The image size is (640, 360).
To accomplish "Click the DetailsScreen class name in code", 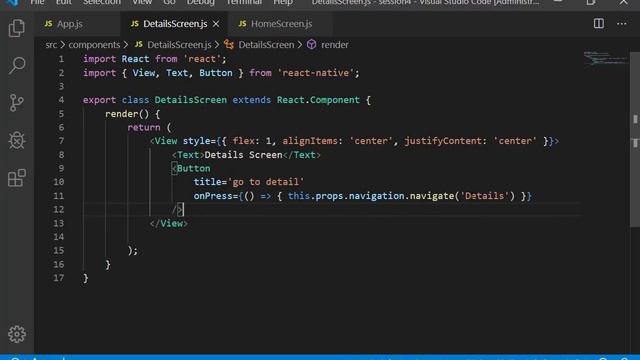I will point(190,100).
